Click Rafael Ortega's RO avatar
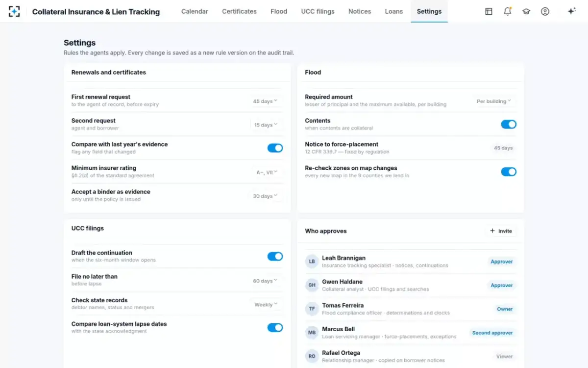Viewport: 588px width, 368px height. tap(312, 356)
